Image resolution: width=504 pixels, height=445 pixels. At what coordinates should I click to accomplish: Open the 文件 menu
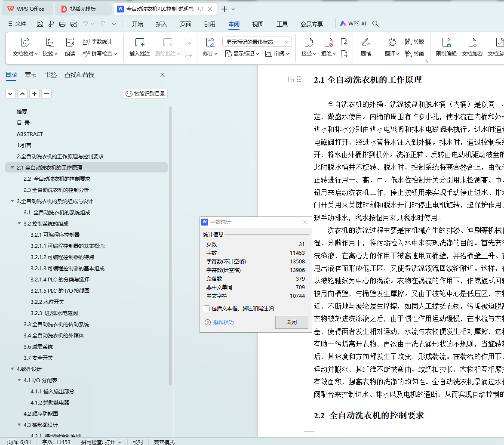(x=17, y=24)
